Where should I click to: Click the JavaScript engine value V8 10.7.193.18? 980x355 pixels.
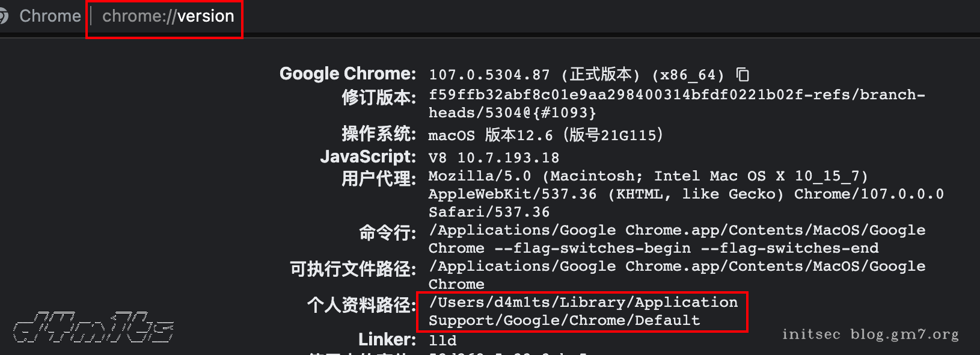(493, 158)
